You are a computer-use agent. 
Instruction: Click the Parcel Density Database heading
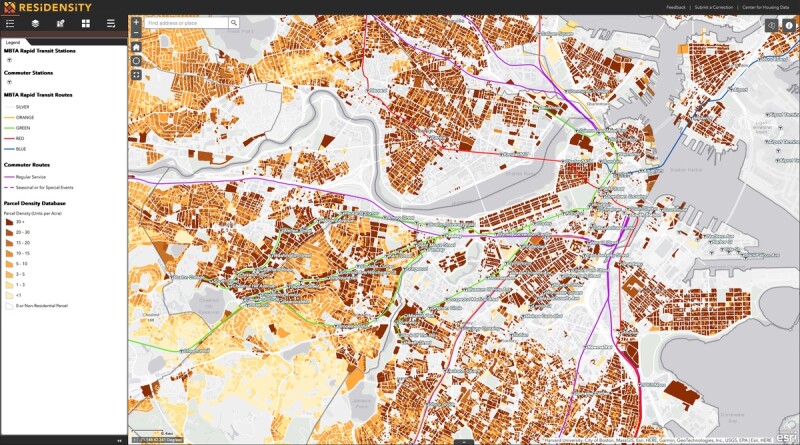(x=35, y=203)
